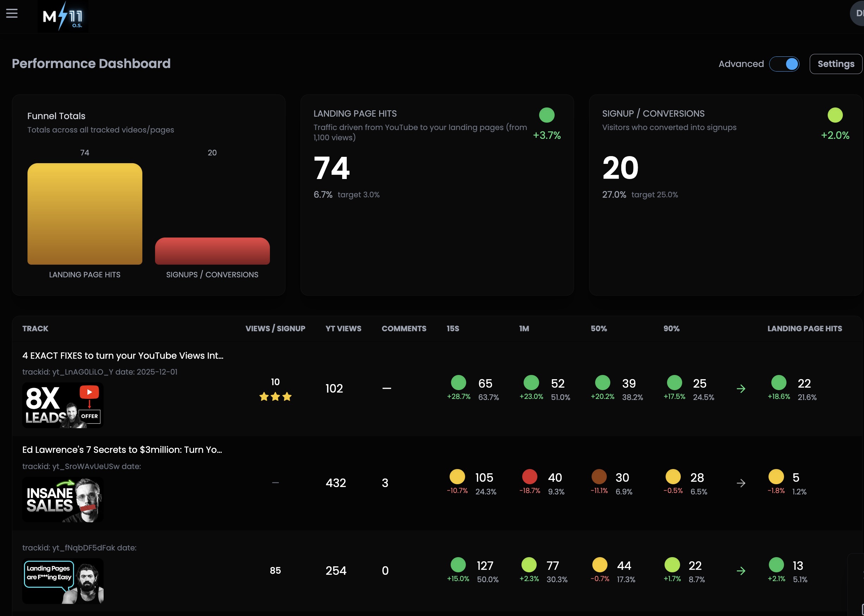Screen dimensions: 864x616
Task: Open the Landing Pages are Easy thumbnail
Action: pos(63,581)
